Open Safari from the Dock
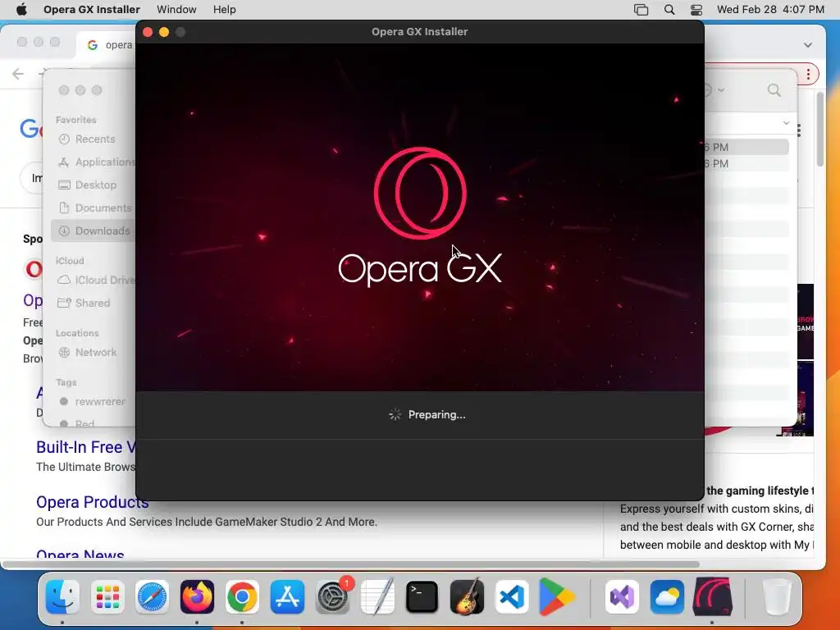This screenshot has height=630, width=840. click(152, 597)
